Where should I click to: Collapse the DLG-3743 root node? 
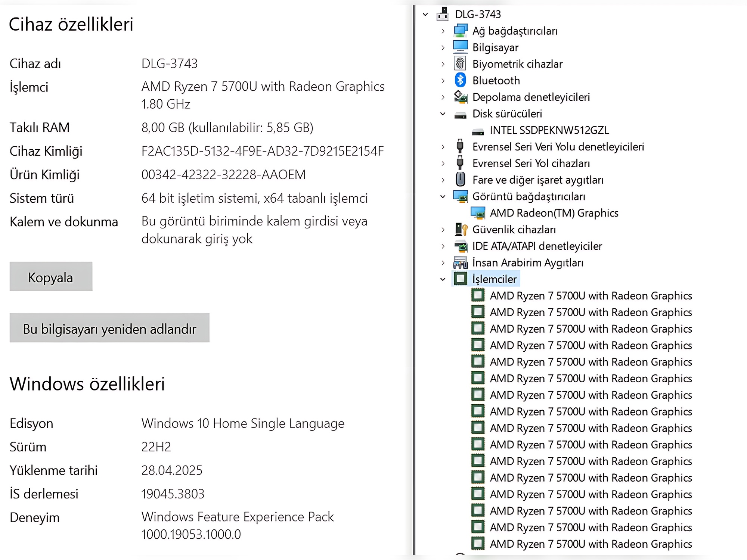click(x=425, y=15)
